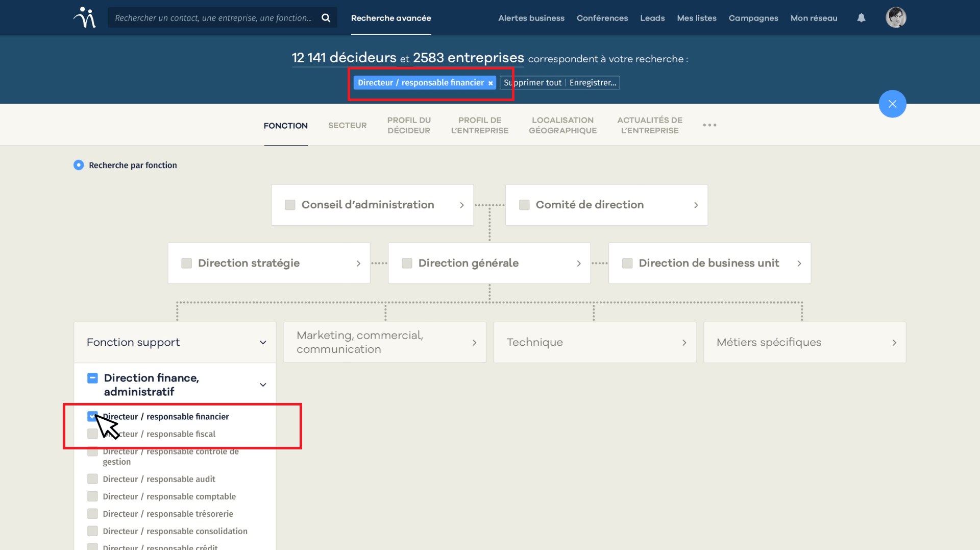The height and width of the screenshot is (550, 980).
Task: Remove the 'Directeur / responsable financier' filter tag
Action: [491, 83]
